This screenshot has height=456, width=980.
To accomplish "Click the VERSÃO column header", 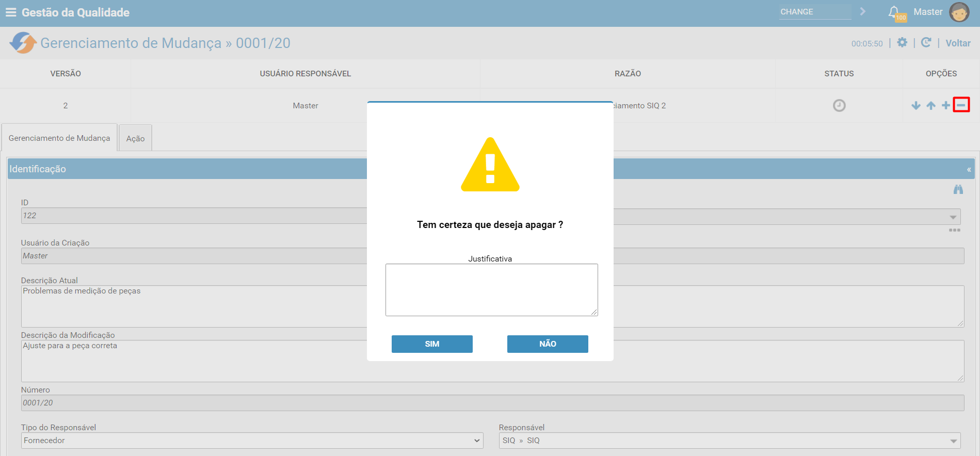I will [66, 74].
